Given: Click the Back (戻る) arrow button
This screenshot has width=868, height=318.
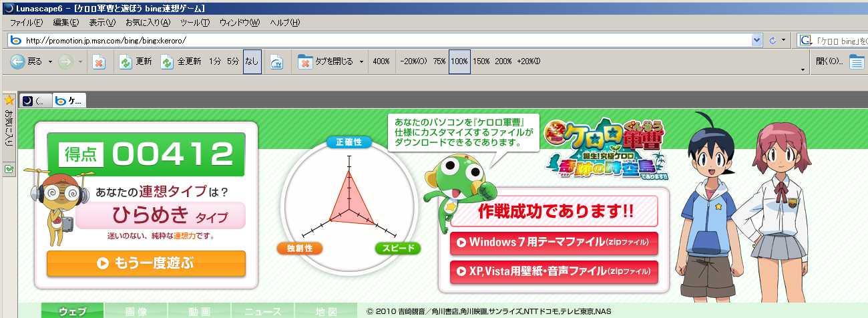Looking at the screenshot, I should tap(26, 61).
